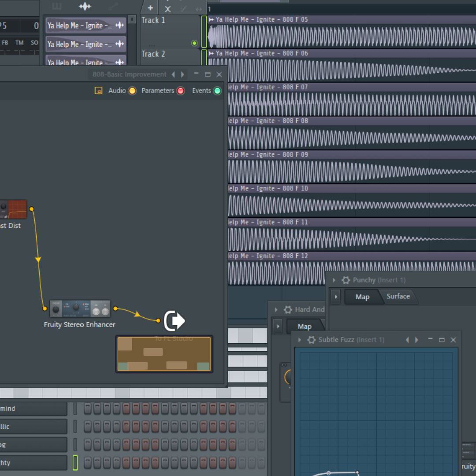Click the audio waveform icon above picker list
The image size is (476, 476).
click(85, 6)
